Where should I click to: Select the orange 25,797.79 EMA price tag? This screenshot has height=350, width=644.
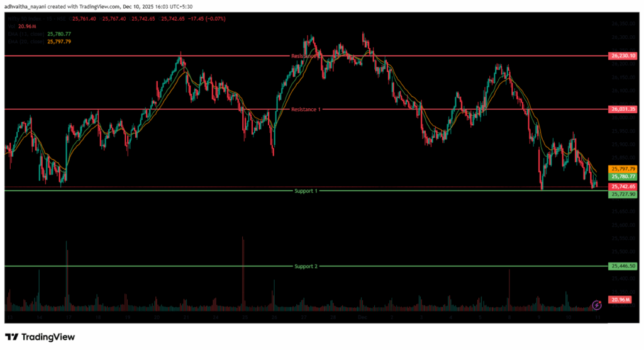pyautogui.click(x=623, y=169)
